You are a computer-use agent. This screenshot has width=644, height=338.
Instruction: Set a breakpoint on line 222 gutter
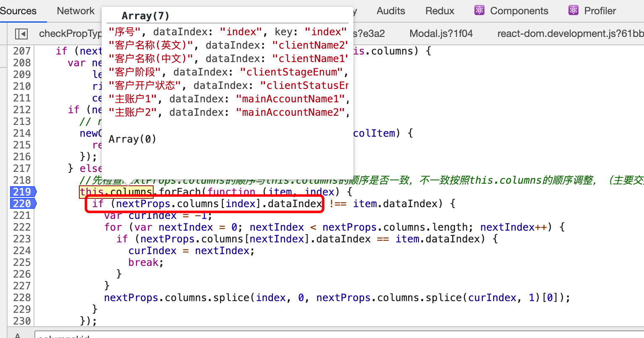click(x=22, y=227)
